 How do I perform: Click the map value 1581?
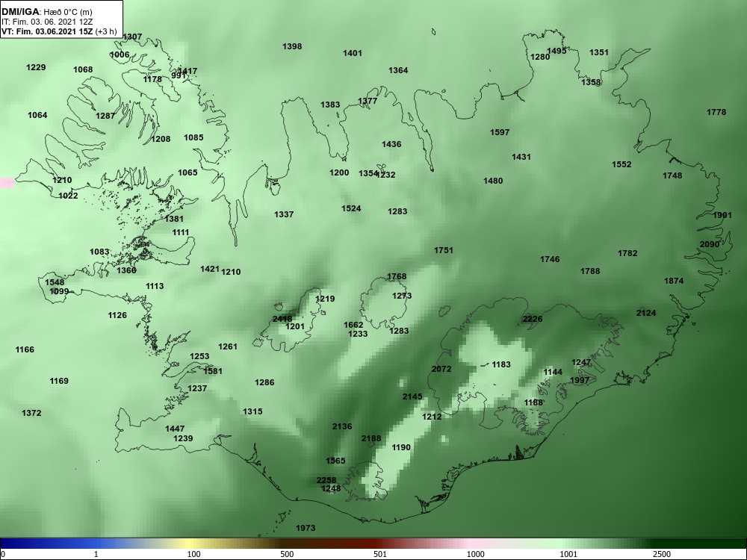coord(212,371)
